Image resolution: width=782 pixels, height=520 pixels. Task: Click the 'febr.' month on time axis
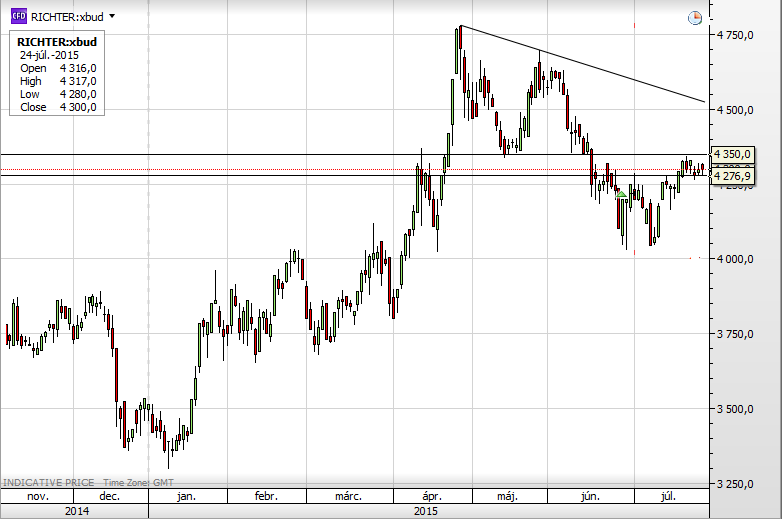(266, 497)
